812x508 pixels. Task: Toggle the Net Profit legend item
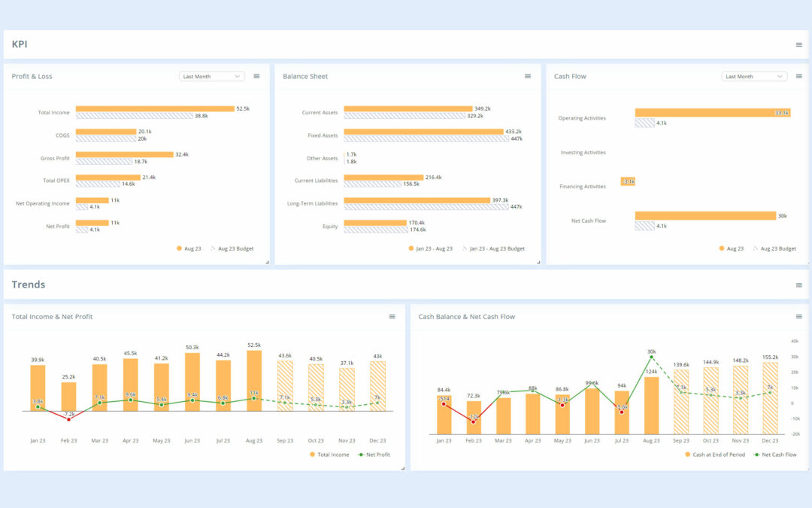[x=374, y=455]
